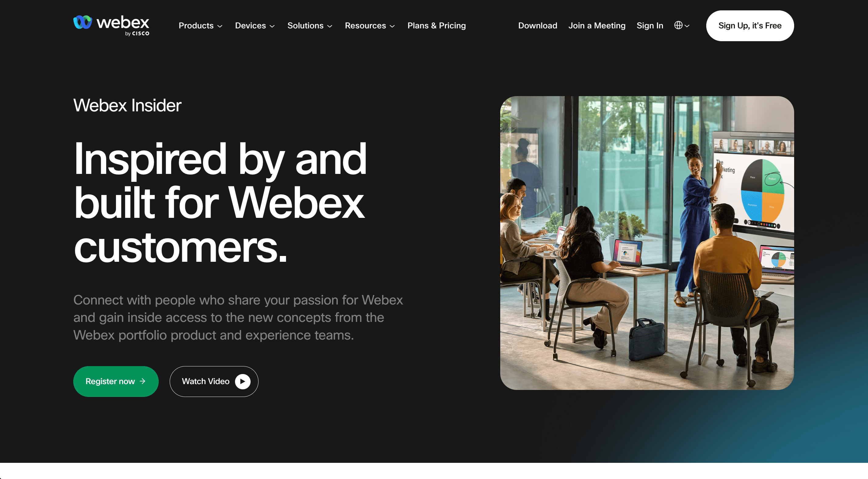Click the Watch Video button
Image resolution: width=868 pixels, height=479 pixels.
click(x=214, y=381)
